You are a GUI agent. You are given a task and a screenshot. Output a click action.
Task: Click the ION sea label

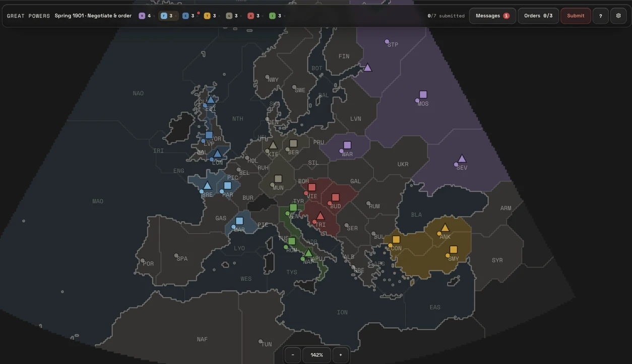(x=342, y=312)
